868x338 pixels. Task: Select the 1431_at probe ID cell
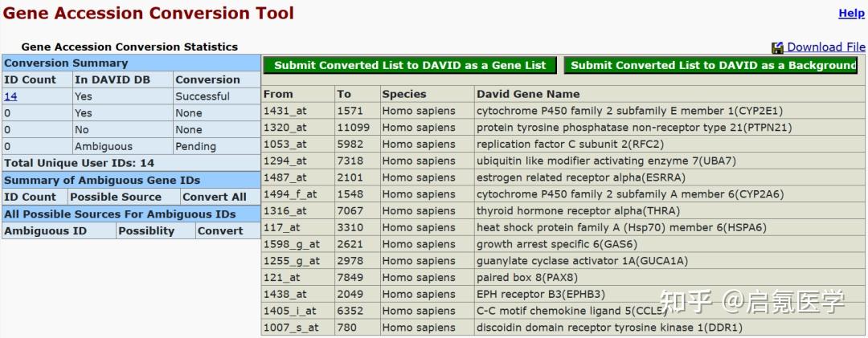tap(285, 111)
